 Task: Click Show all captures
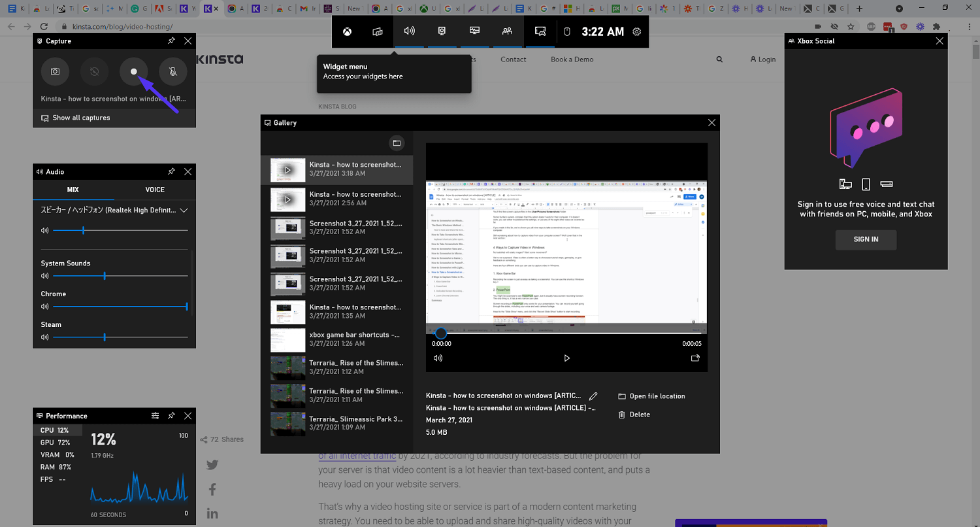[x=81, y=118]
